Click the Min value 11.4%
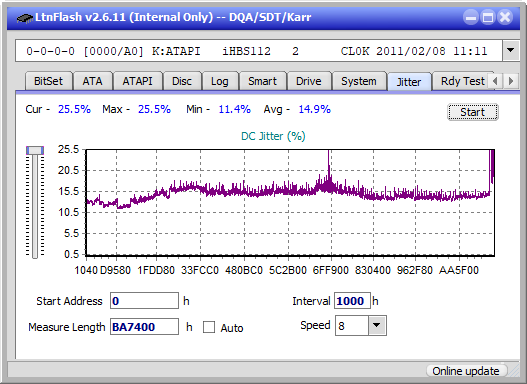Viewport: 527px width, 384px height. click(x=235, y=109)
